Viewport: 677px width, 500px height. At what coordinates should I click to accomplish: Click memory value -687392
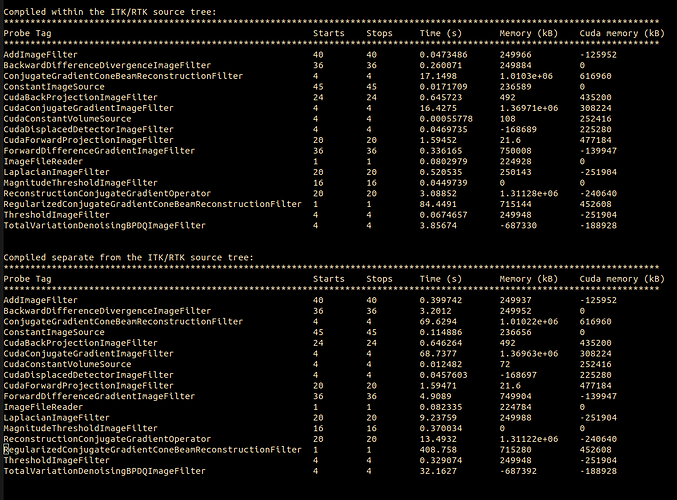pos(518,471)
